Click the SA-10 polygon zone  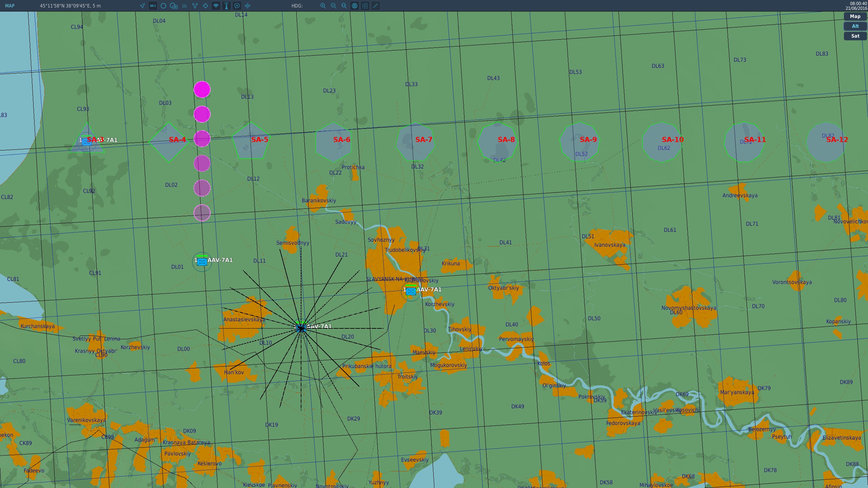pos(662,142)
